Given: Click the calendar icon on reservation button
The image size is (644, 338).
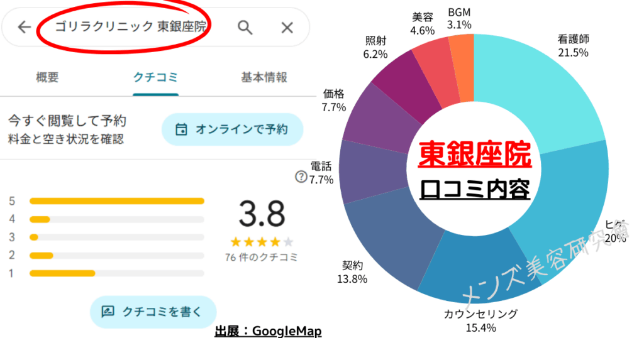Looking at the screenshot, I should point(181,129).
